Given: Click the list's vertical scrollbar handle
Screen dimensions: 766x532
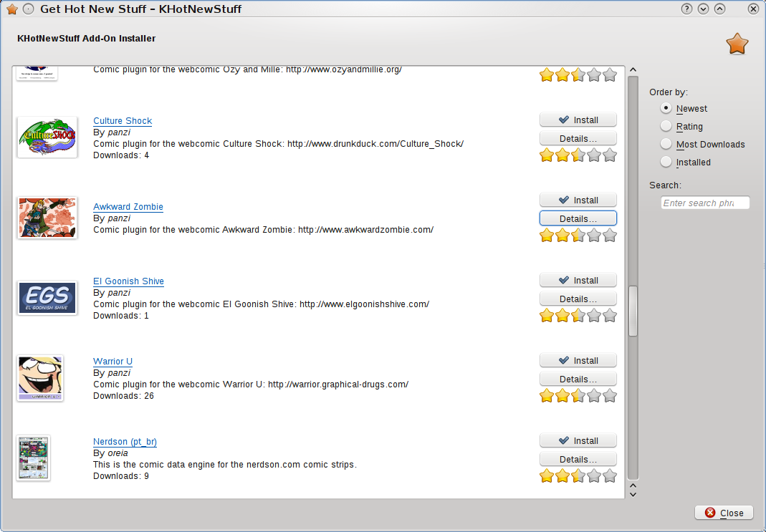Looking at the screenshot, I should tap(633, 311).
